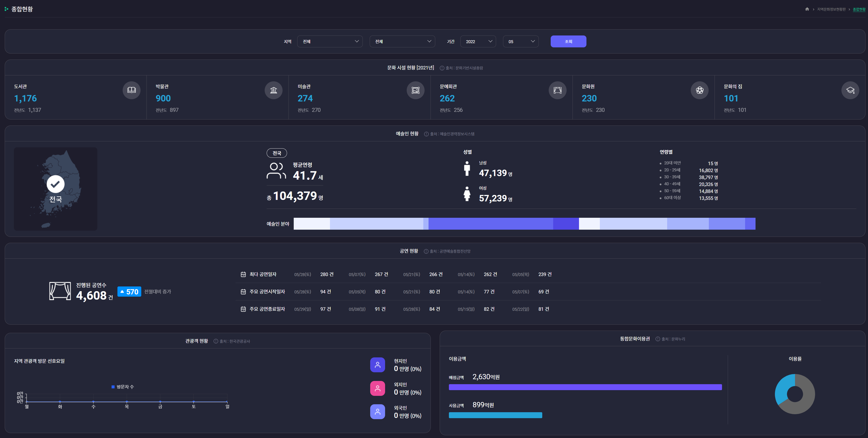The width and height of the screenshot is (868, 438).
Task: Click the 남성 count 47,139
Action: point(493,173)
